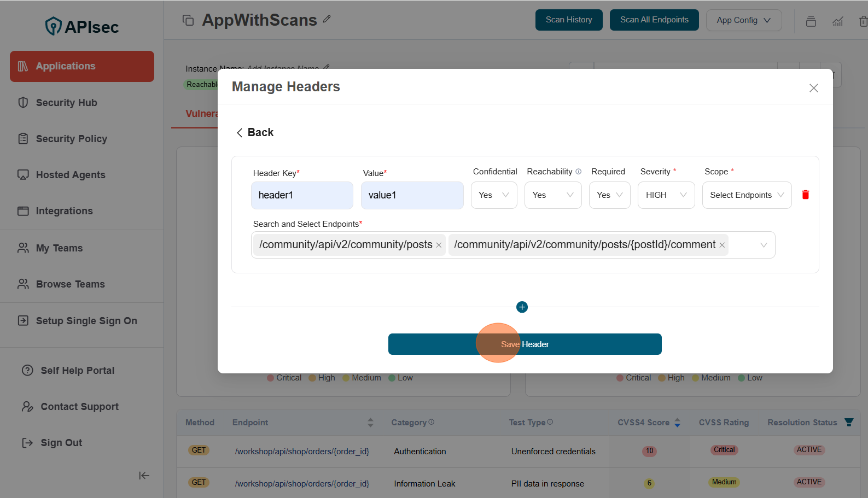Image resolution: width=868 pixels, height=498 pixels.
Task: Edit the AppWithScans name pencil icon
Action: pos(327,19)
